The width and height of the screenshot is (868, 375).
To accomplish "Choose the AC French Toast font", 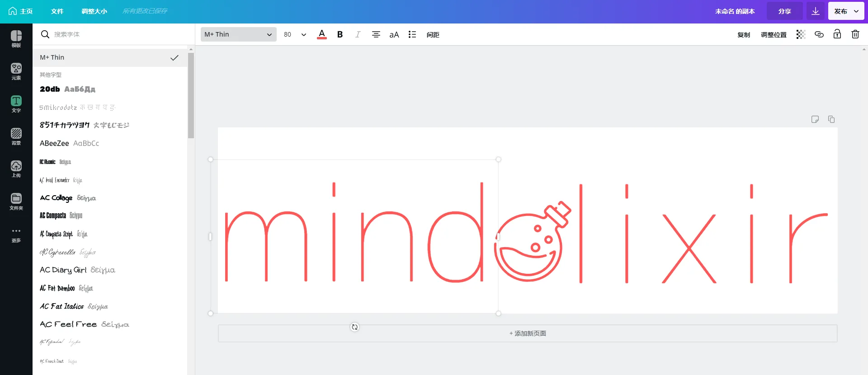I will pos(110,361).
